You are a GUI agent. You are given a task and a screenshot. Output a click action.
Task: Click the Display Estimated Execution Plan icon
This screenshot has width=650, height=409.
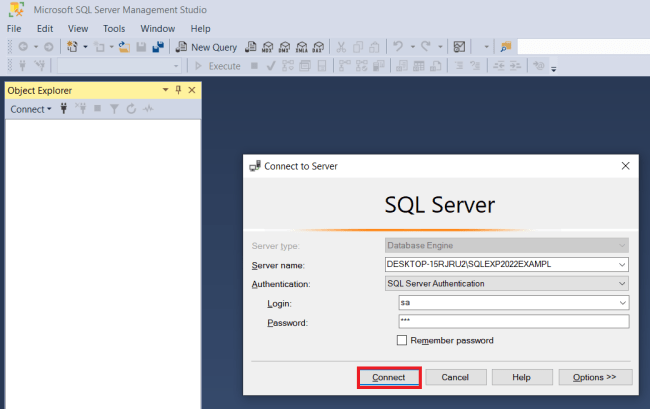click(x=288, y=66)
